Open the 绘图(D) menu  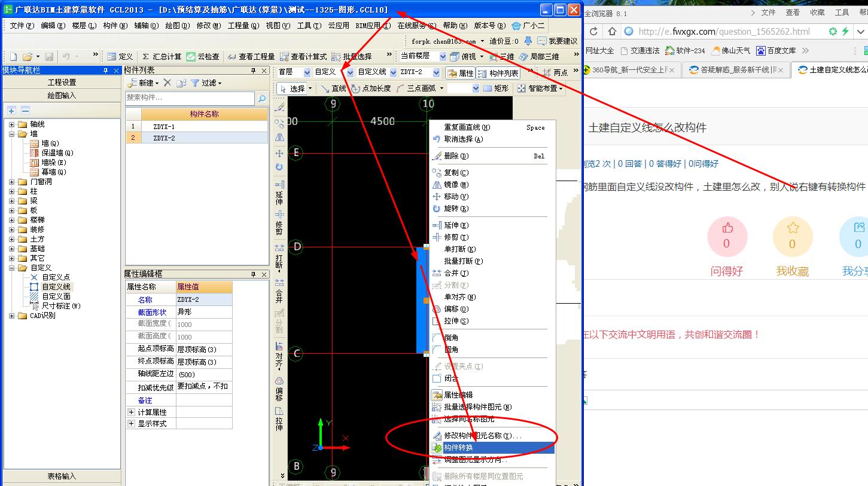[x=177, y=26]
